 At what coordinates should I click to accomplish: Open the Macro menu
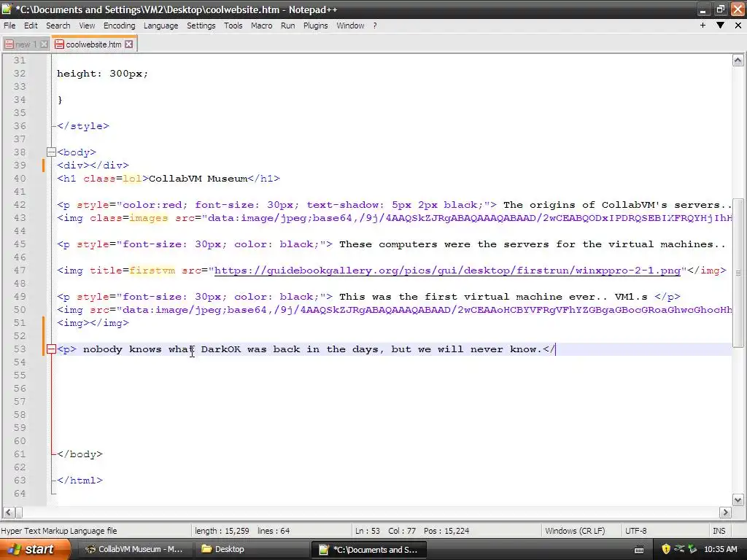coord(262,26)
